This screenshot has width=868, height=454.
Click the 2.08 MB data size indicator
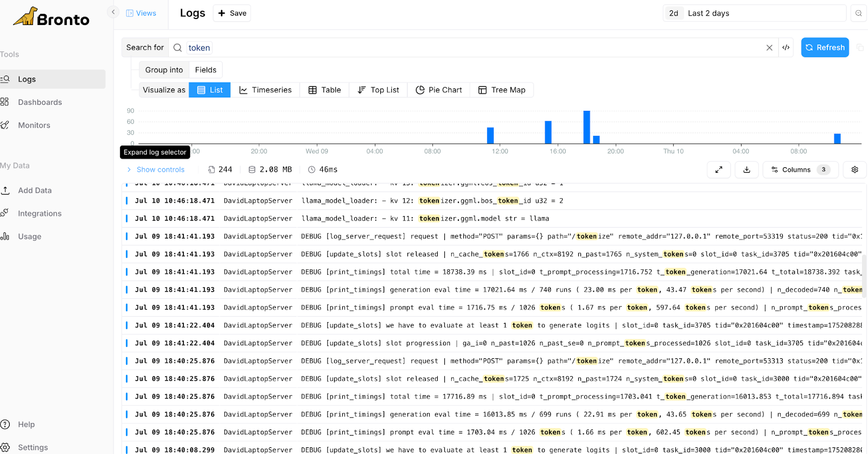[270, 170]
